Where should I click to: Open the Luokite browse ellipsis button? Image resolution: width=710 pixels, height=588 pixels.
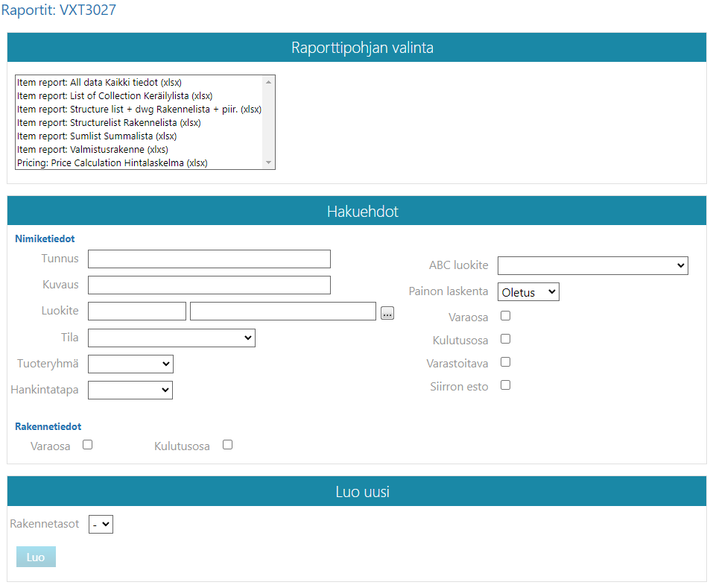click(x=387, y=313)
